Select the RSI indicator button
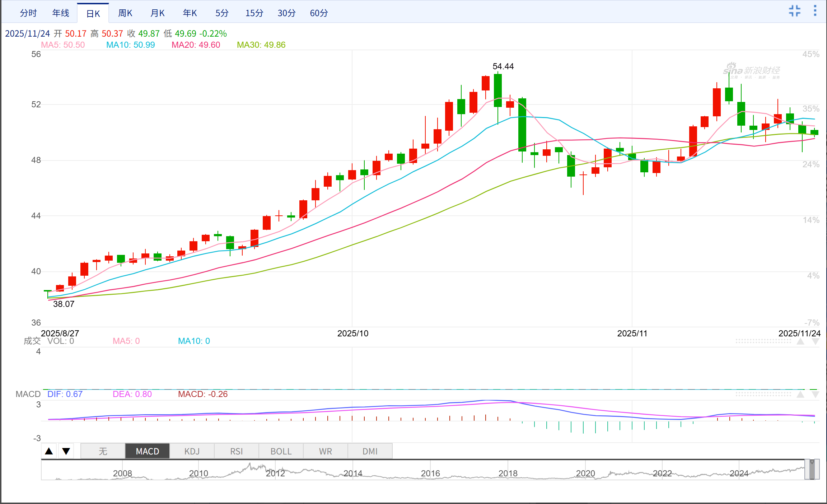The height and width of the screenshot is (504, 827). pos(236,451)
